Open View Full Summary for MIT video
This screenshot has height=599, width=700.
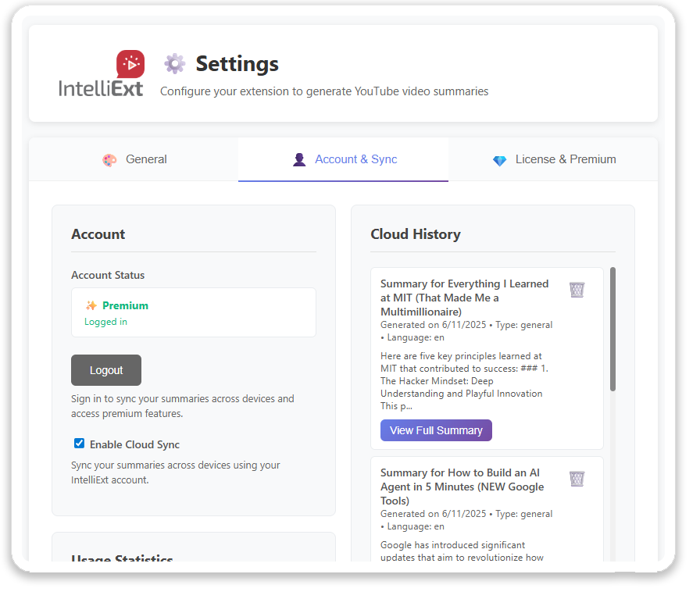(436, 430)
